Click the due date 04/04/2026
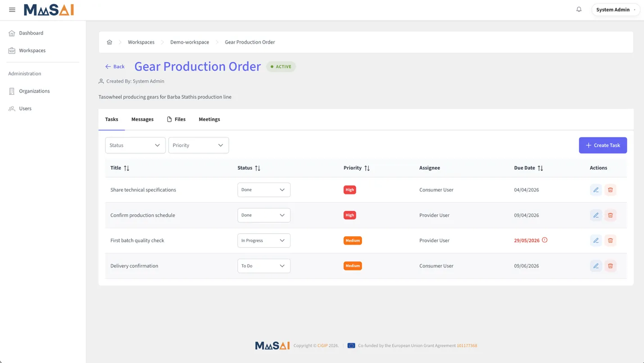Image resolution: width=644 pixels, height=363 pixels. click(x=526, y=190)
